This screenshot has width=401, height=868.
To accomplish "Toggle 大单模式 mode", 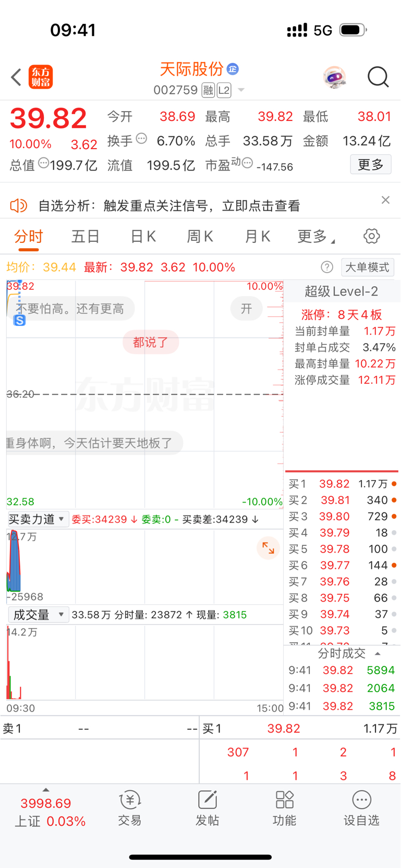I will 368,267.
